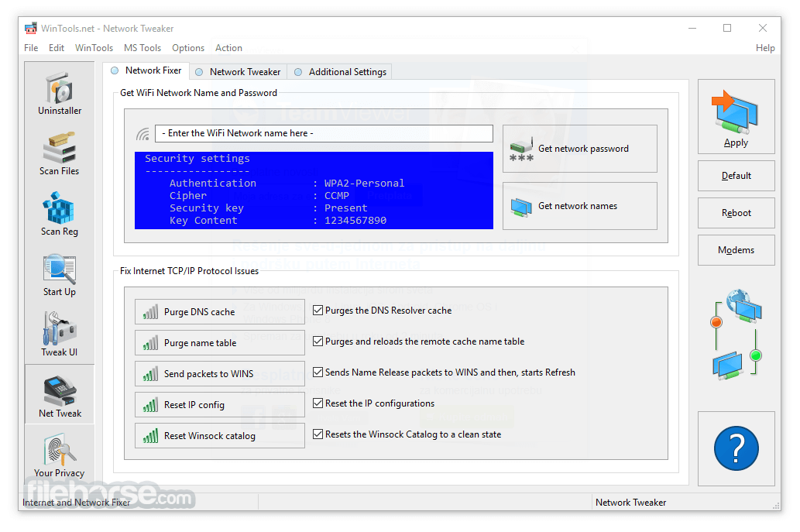This screenshot has width=800, height=532.
Task: Switch to the Network Fixer tab
Action: coord(146,71)
